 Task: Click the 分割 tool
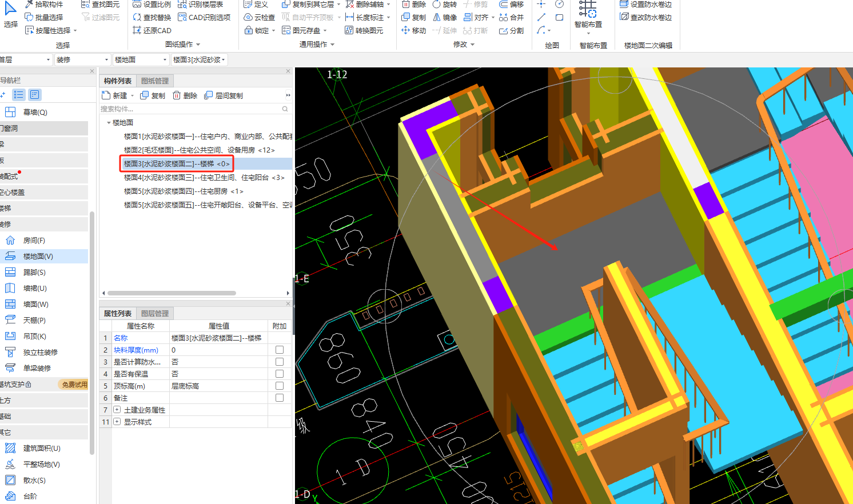[x=511, y=30]
